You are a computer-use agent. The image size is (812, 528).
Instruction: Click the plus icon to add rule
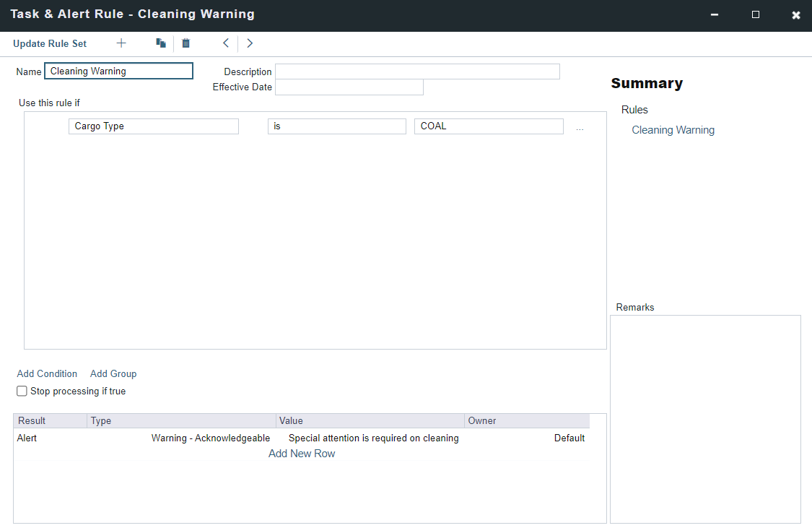coord(121,43)
